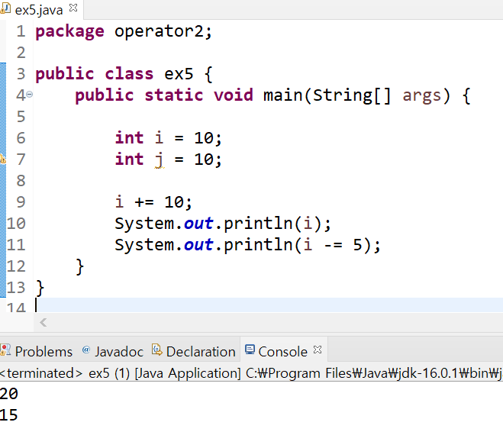Close the ex5.java editor tab
The height and width of the screenshot is (448, 503).
click(73, 8)
